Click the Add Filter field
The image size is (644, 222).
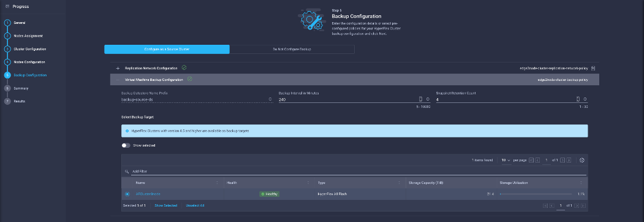[358, 172]
